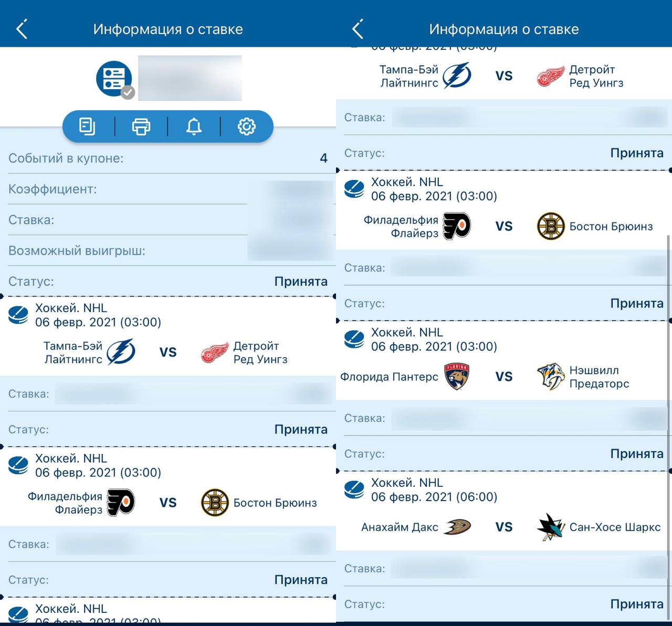
Task: Select 'Ставка:' label under the Florida Panthers match
Action: [x=364, y=418]
